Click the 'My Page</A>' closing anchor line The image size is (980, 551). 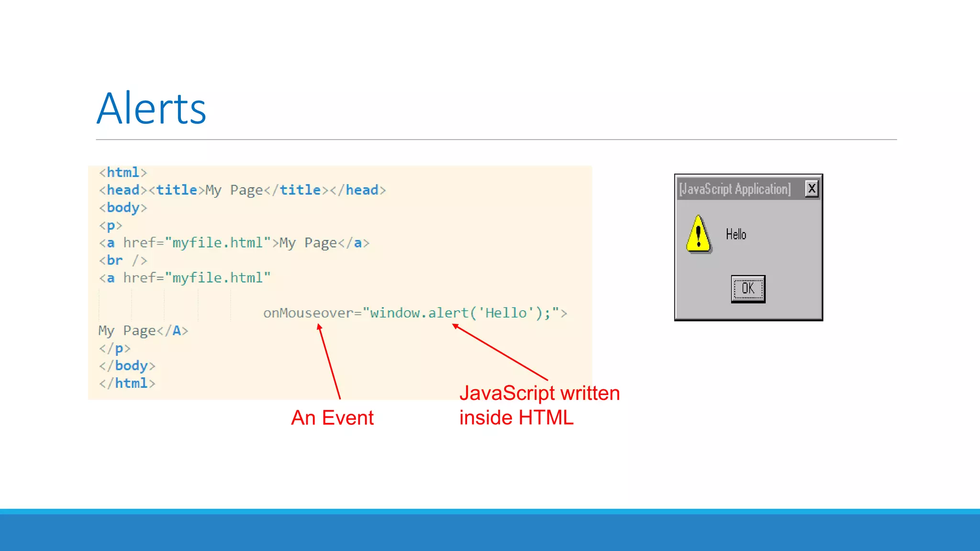(x=143, y=331)
